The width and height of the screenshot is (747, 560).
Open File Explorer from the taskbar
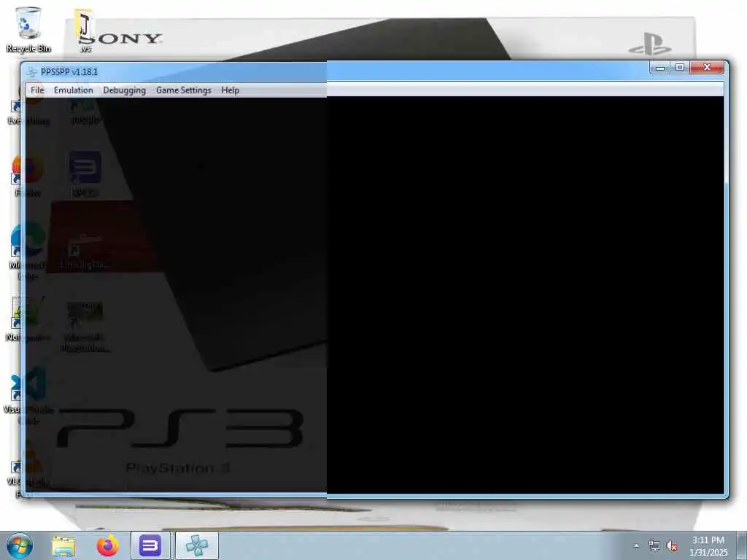(64, 546)
